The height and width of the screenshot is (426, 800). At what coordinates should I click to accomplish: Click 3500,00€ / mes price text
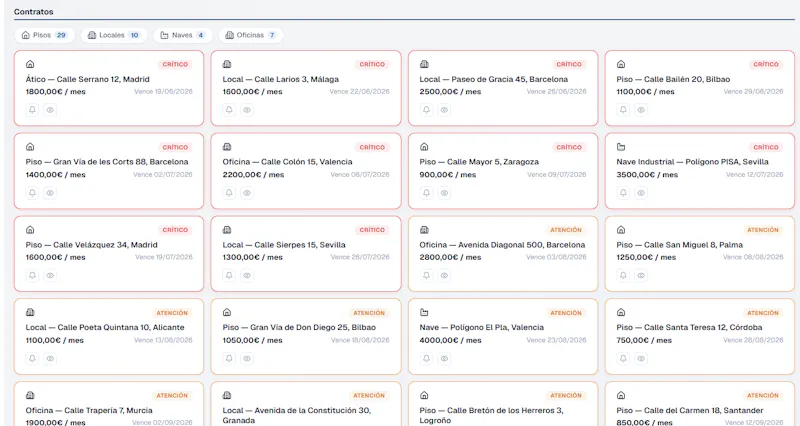coord(647,174)
